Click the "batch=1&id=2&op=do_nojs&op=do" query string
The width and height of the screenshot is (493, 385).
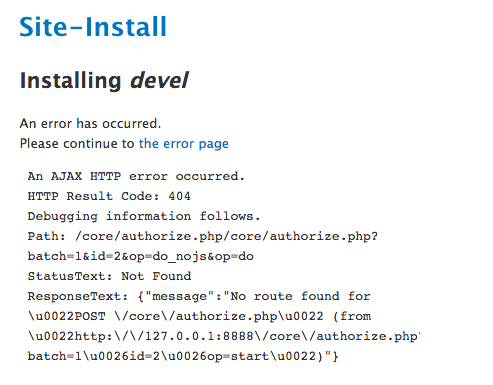click(141, 256)
